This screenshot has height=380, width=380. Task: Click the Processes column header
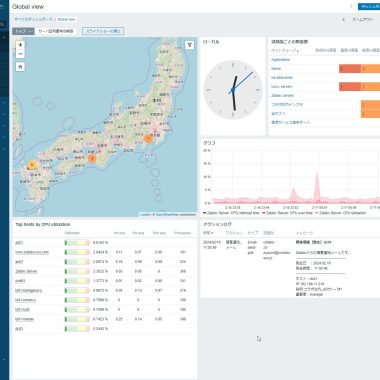pos(183,233)
